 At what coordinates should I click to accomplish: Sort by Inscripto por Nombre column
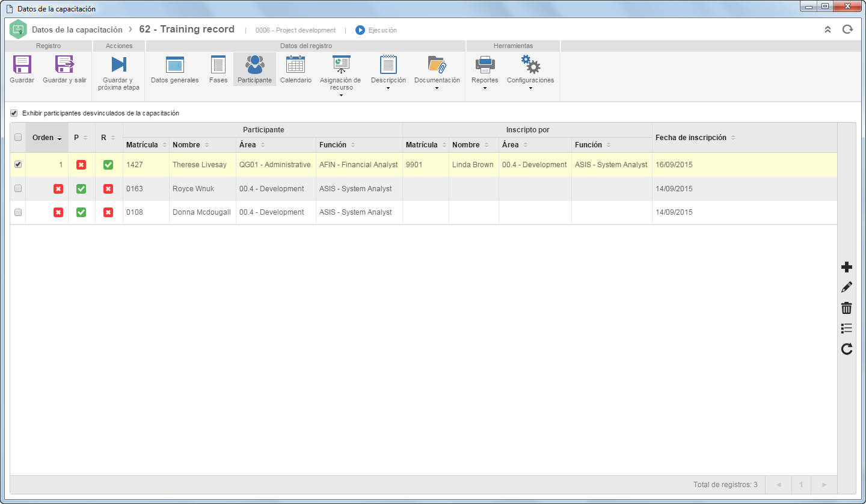point(474,145)
